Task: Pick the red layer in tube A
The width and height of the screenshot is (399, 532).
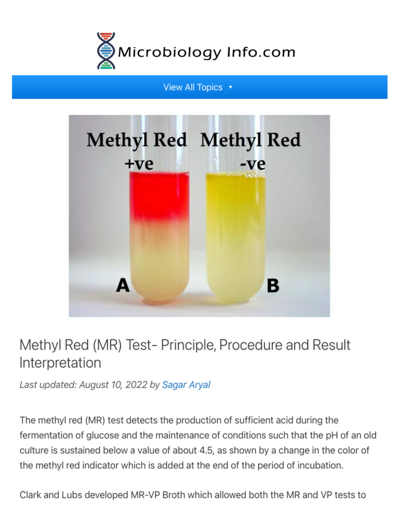Action: [159, 195]
